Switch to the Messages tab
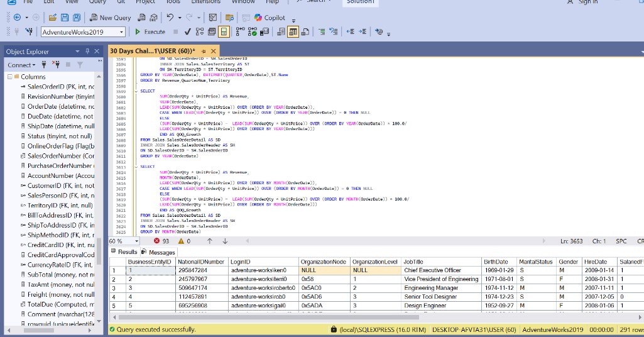Screen dimensions: 644x337 [158, 252]
